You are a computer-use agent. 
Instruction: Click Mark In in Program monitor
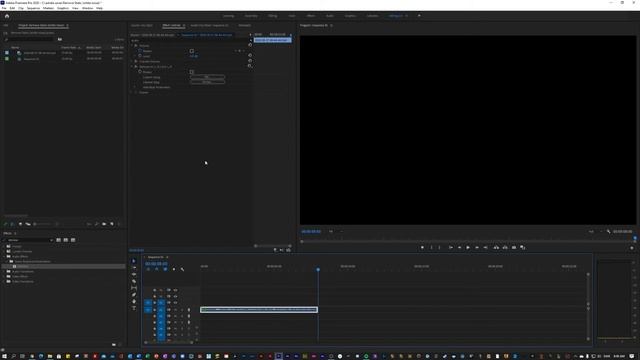tap(431, 247)
